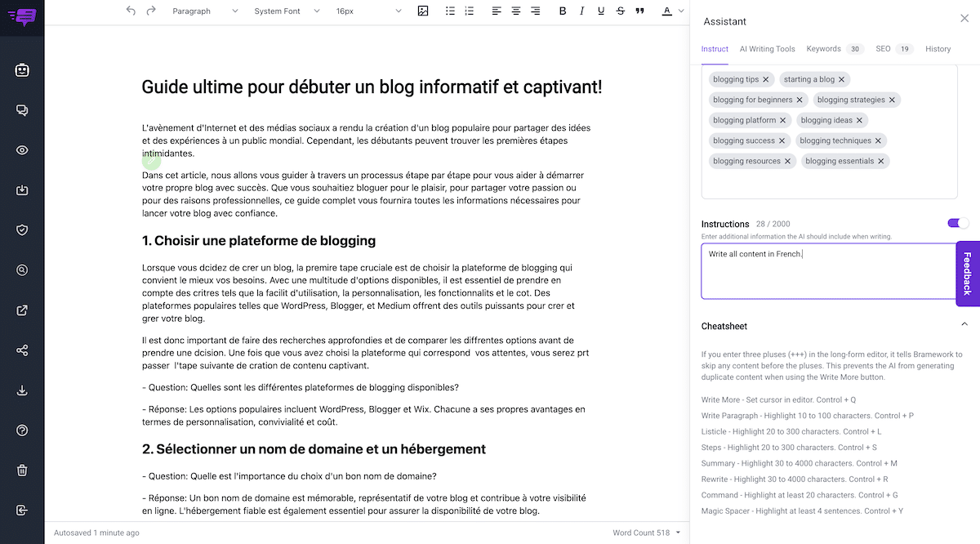This screenshot has height=544, width=980.
Task: Open the Paragraph style dropdown
Action: click(x=204, y=11)
